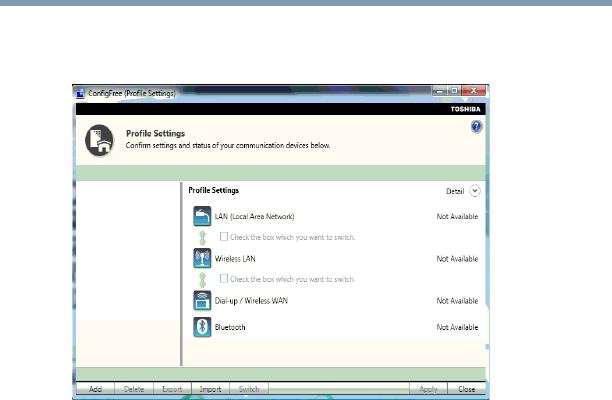Click the Dial-up / Wireless WAN icon
This screenshot has width=612, height=400.
[202, 300]
